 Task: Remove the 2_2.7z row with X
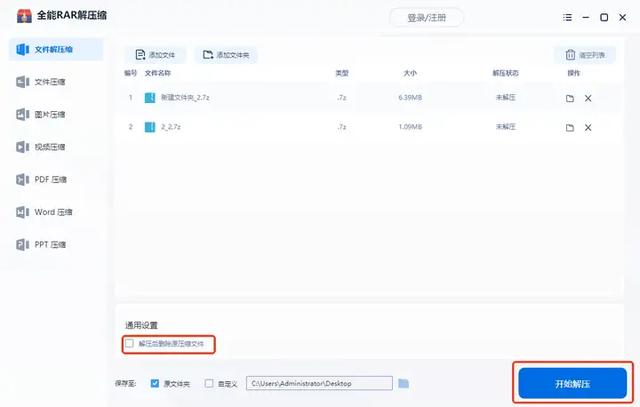tap(588, 128)
